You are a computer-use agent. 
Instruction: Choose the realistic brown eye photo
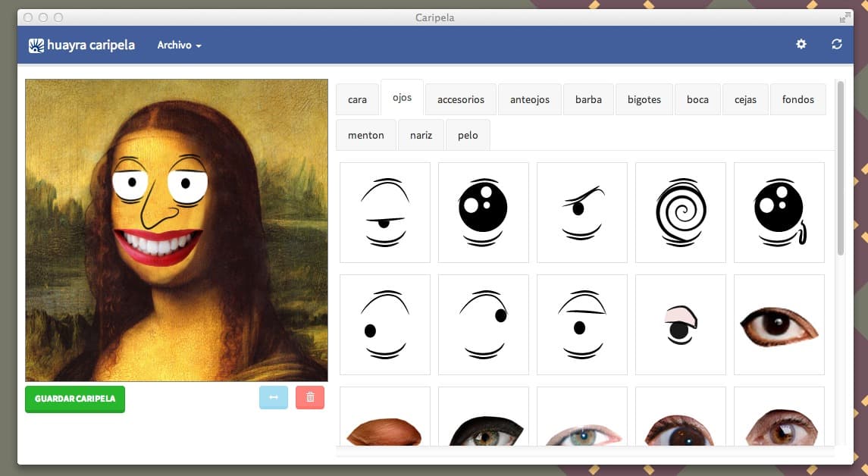click(779, 325)
